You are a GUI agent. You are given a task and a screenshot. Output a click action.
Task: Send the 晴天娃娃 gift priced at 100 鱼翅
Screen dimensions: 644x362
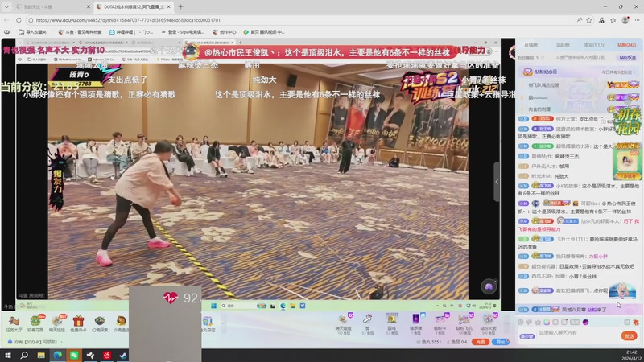(343, 324)
